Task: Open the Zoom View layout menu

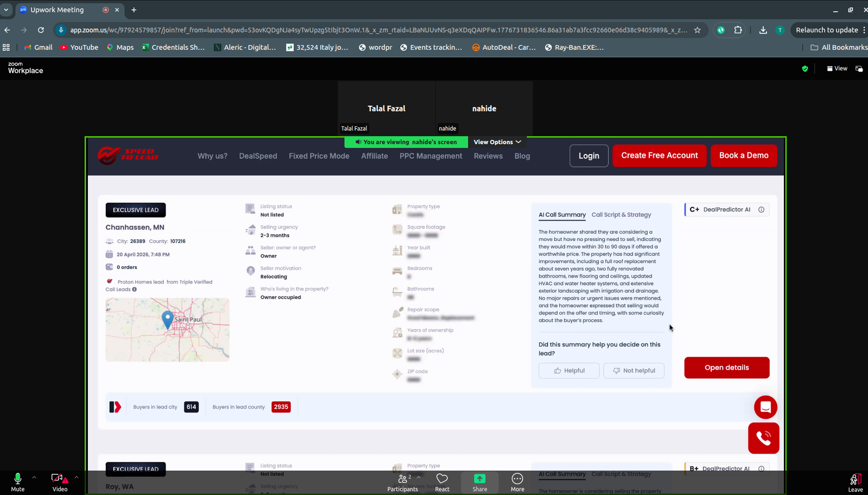Action: 837,68
